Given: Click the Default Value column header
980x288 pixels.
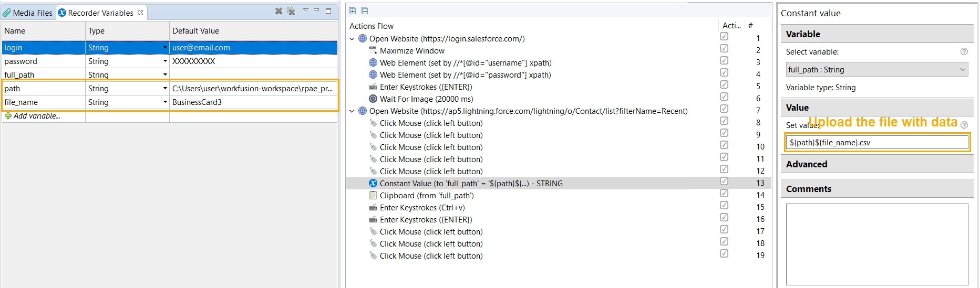Looking at the screenshot, I should pos(253,31).
